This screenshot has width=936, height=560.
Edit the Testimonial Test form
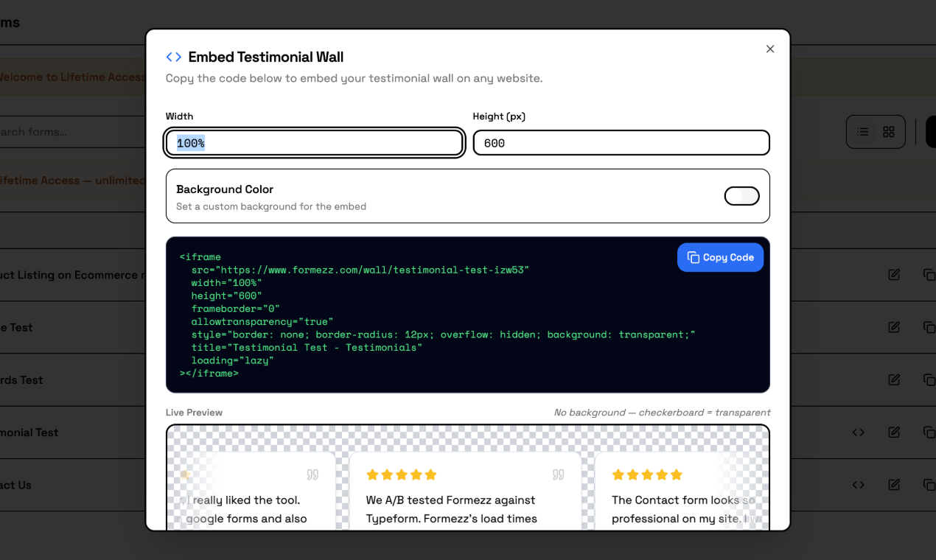point(893,433)
